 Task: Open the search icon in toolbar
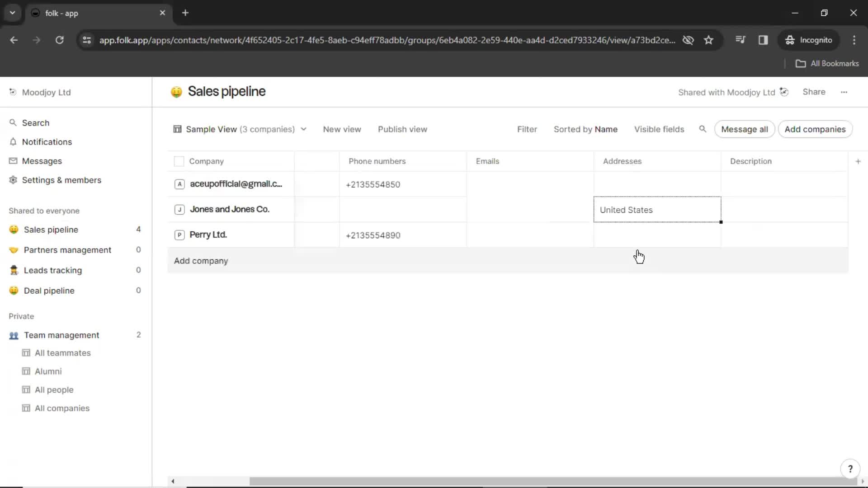tap(702, 129)
